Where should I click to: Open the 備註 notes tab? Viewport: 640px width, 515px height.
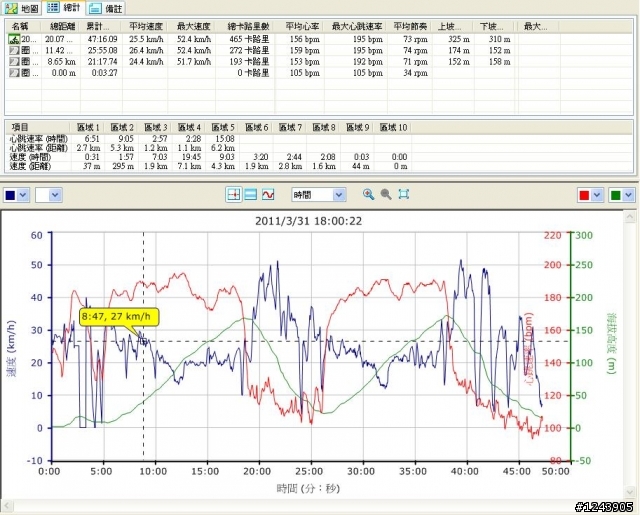coord(106,8)
